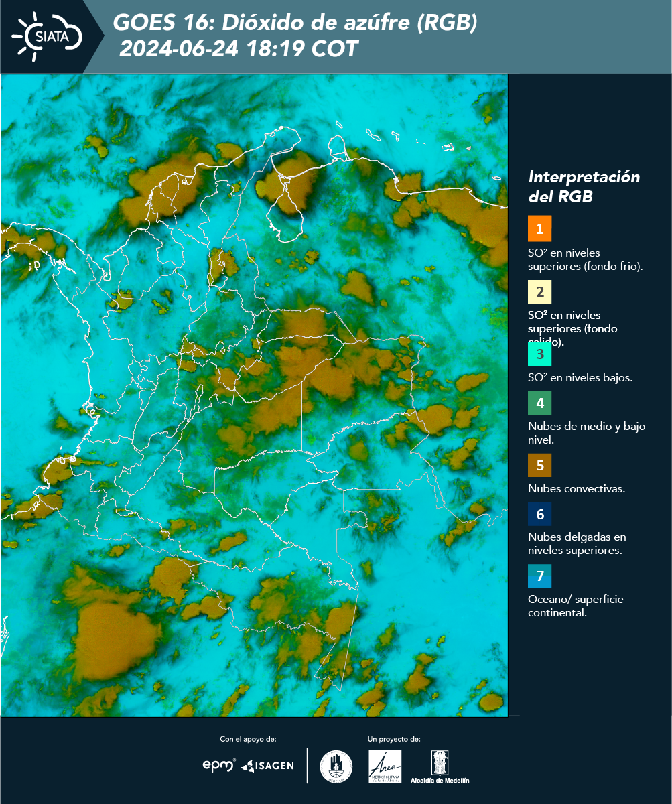The height and width of the screenshot is (804, 672).
Task: Click the Área Metropolitana logo
Action: (385, 766)
